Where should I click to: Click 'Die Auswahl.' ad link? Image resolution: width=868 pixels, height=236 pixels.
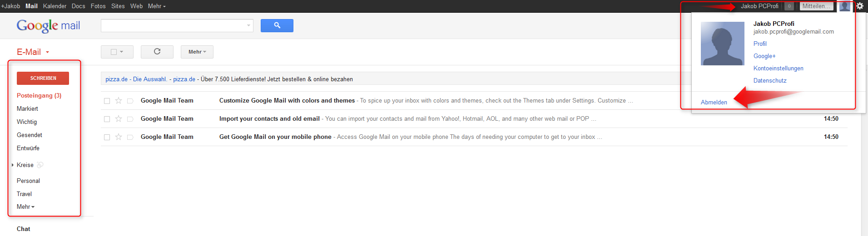tap(150, 79)
